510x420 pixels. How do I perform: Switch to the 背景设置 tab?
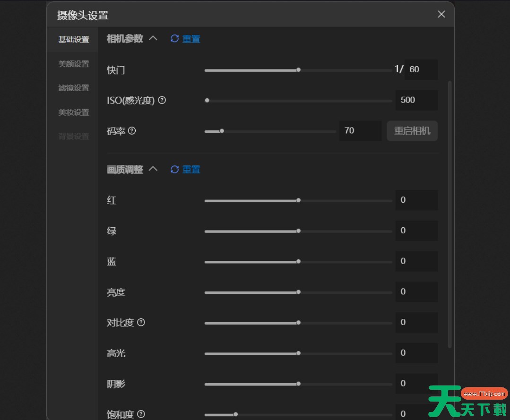pos(72,136)
